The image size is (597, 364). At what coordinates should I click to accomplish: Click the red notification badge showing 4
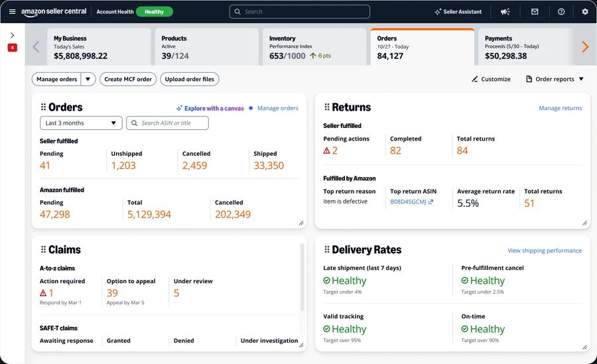pyautogui.click(x=12, y=48)
